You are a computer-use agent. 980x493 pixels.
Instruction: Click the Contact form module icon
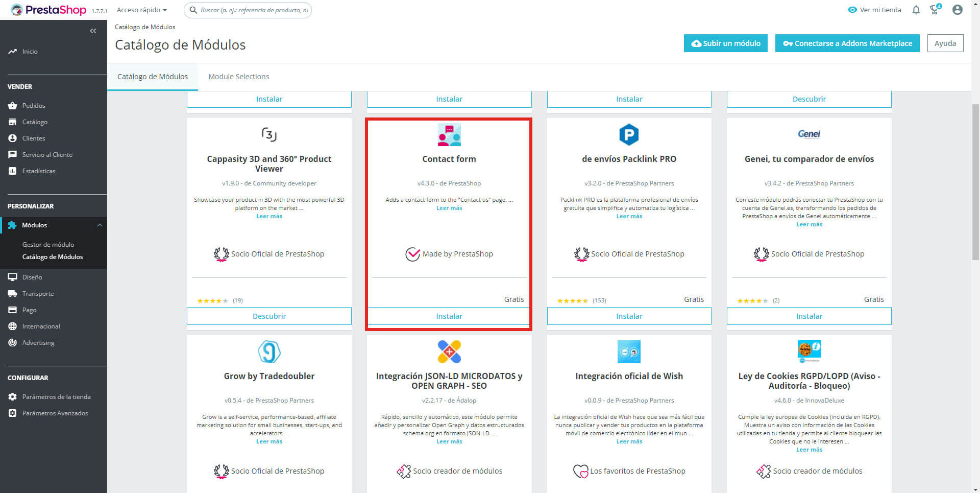[x=449, y=134]
